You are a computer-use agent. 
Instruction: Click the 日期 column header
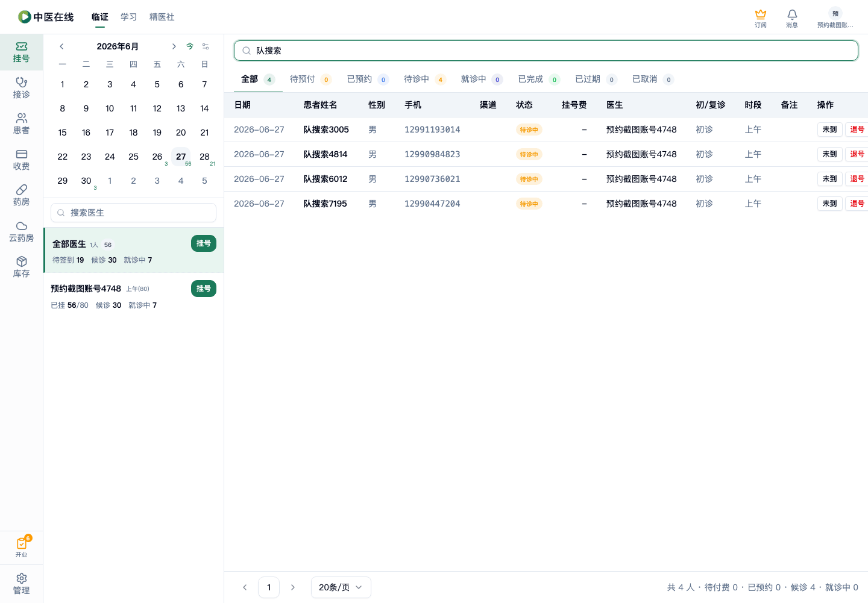click(242, 105)
